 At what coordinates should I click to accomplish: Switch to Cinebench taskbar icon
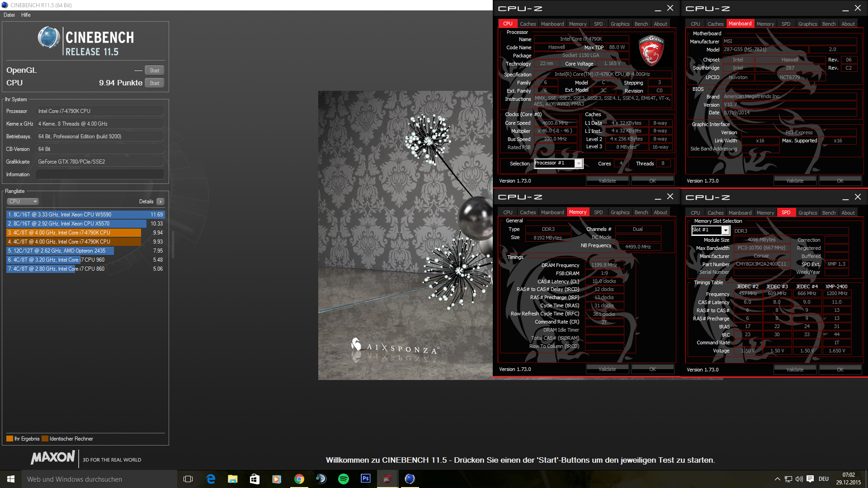click(x=410, y=479)
